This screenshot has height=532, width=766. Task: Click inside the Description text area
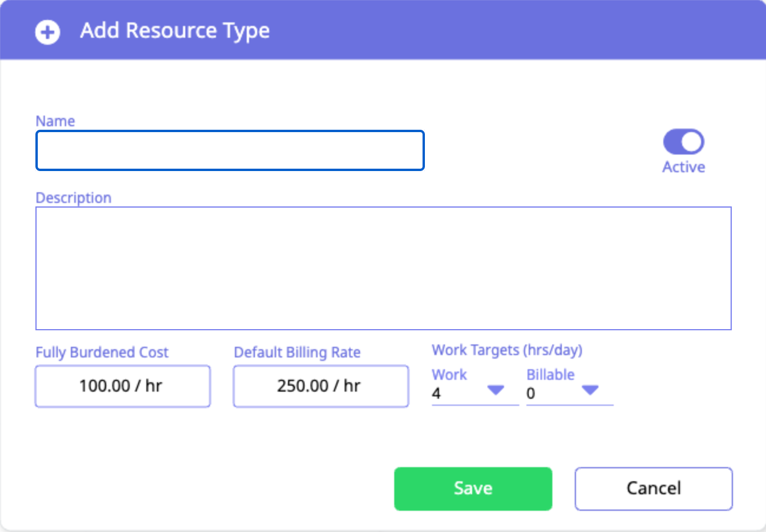click(x=384, y=268)
